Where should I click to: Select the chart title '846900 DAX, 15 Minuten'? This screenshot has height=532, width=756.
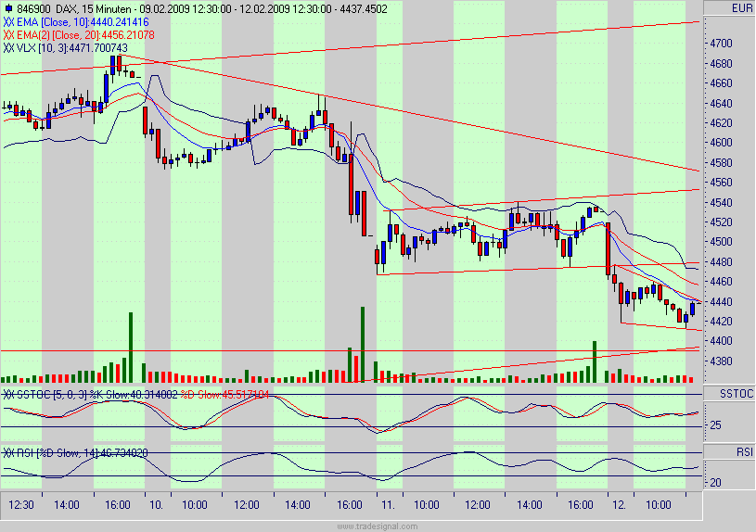[74, 9]
